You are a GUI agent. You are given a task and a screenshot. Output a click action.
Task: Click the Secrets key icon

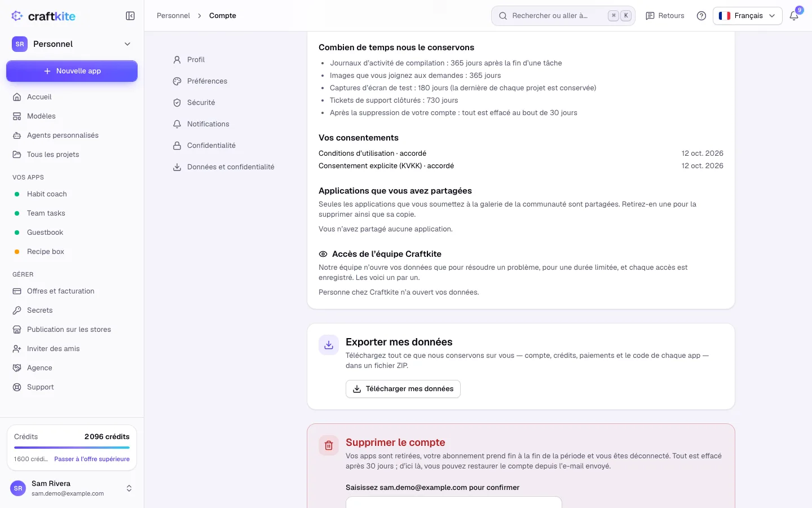pos(17,310)
